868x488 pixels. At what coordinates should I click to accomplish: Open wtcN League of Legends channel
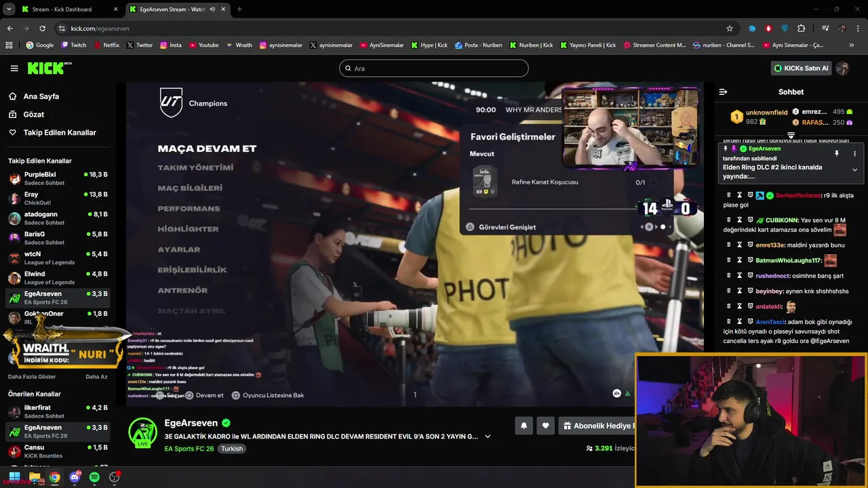[x=58, y=258]
